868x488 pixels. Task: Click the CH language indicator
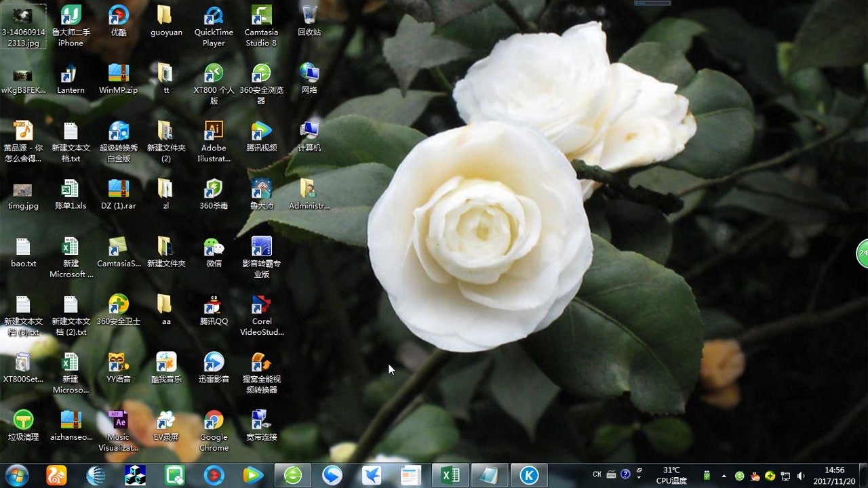click(x=597, y=474)
